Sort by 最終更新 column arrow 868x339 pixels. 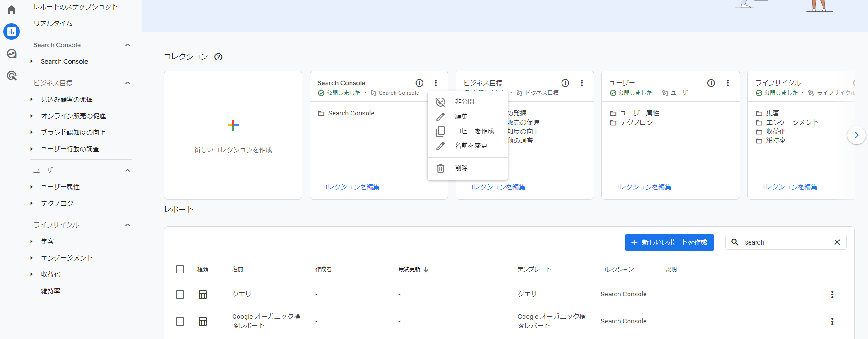[x=426, y=269]
